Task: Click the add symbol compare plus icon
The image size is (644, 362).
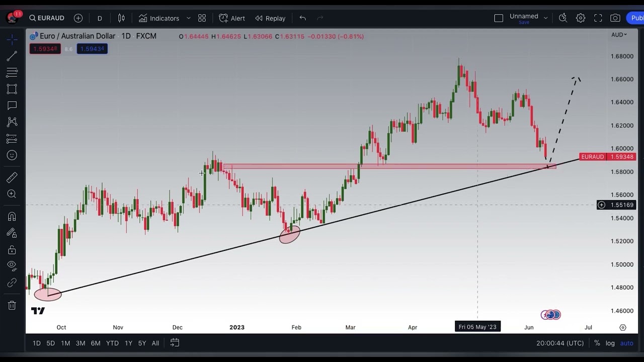Action: click(x=78, y=18)
